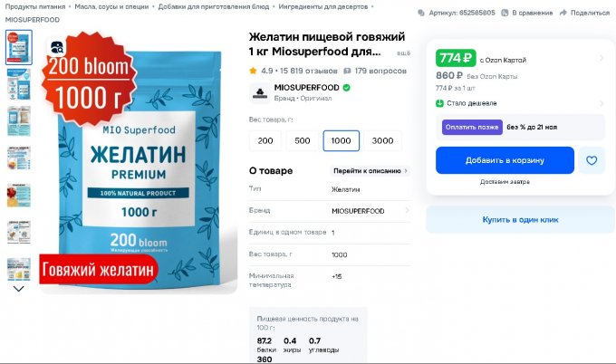Select the 500 g weight option

click(x=302, y=140)
